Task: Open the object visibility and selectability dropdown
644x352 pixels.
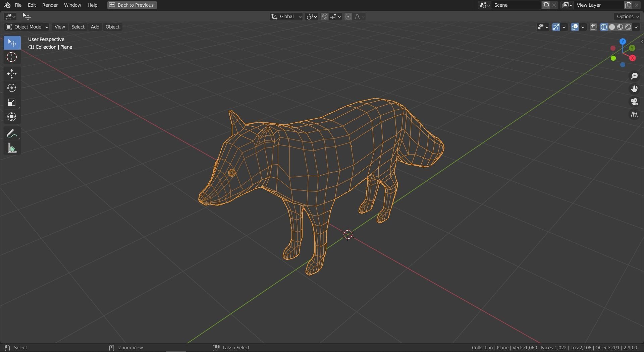Action: [543, 27]
